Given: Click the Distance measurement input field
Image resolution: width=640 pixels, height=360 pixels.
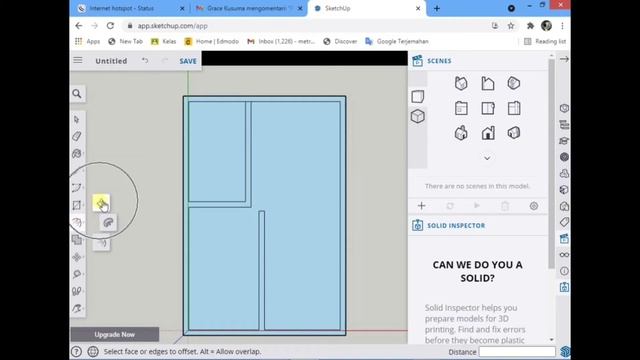Looking at the screenshot, I should pyautogui.click(x=517, y=351).
